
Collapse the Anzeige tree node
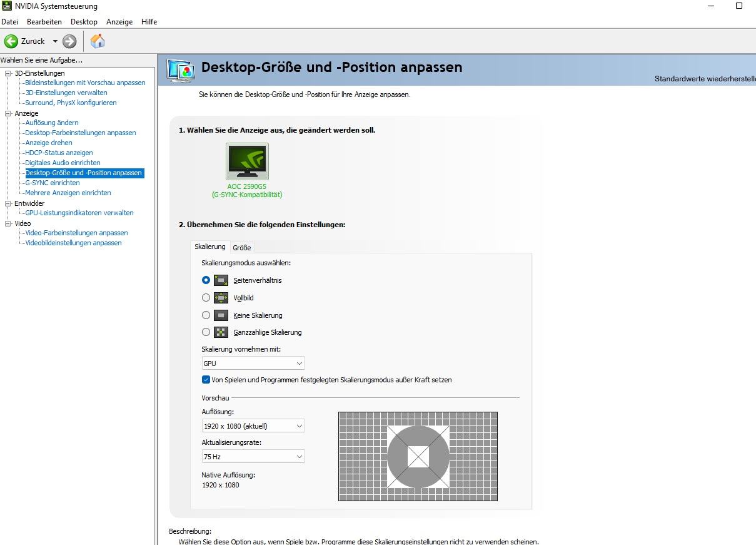(x=8, y=113)
